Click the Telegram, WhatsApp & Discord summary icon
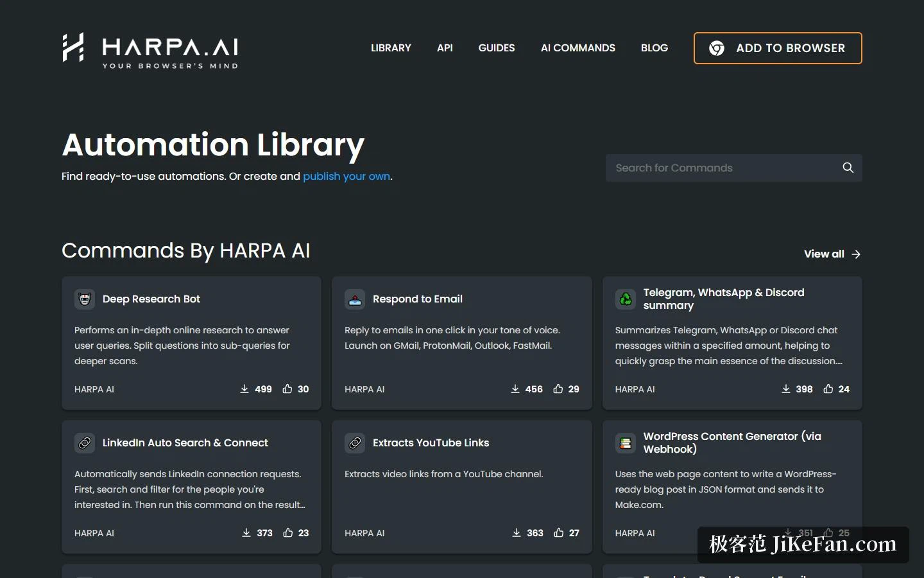Image resolution: width=924 pixels, height=578 pixels. click(x=626, y=299)
